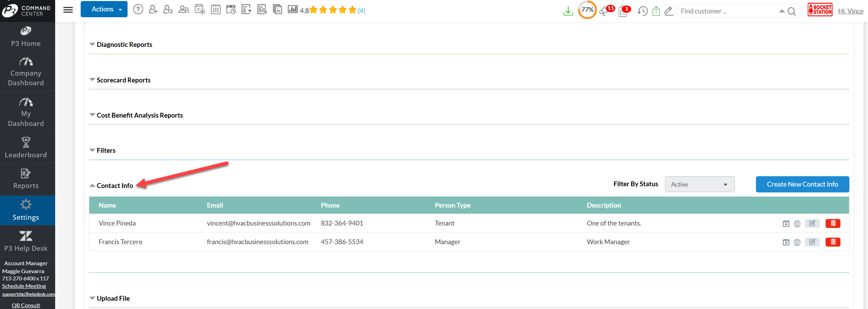This screenshot has width=868, height=309.
Task: Toggle the hamburger sidebar menu
Action: [68, 10]
